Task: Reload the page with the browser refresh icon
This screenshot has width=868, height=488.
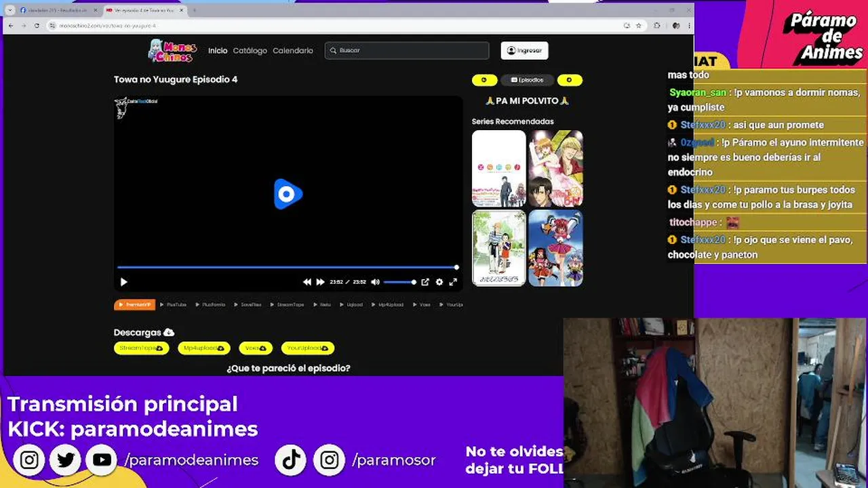Action: (x=37, y=26)
